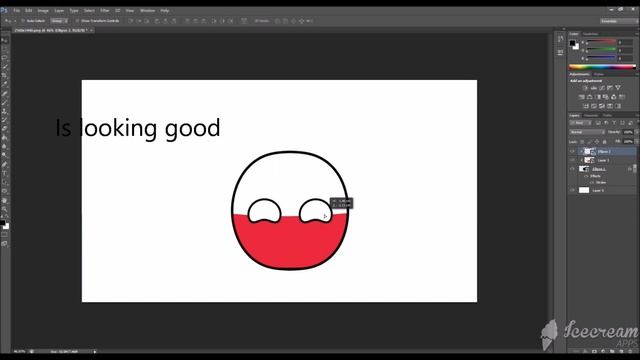640x360 pixels.
Task: Add a Levels adjustment
Action: coord(593,88)
